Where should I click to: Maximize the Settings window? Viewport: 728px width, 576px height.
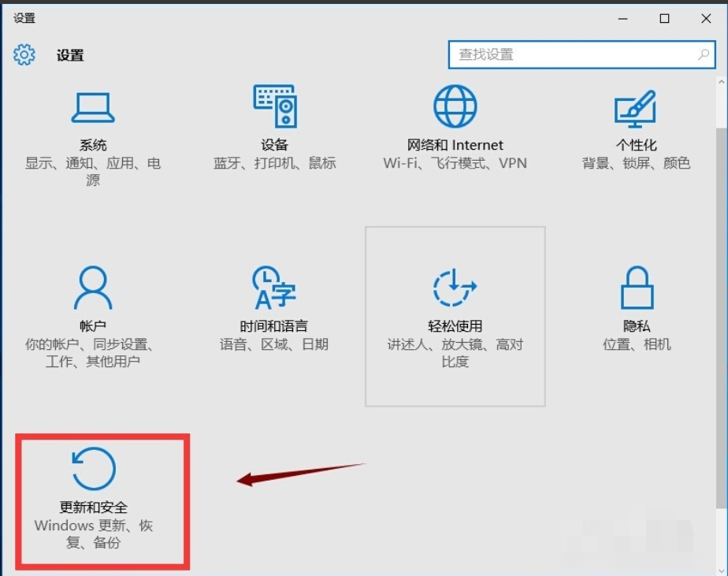tap(664, 17)
